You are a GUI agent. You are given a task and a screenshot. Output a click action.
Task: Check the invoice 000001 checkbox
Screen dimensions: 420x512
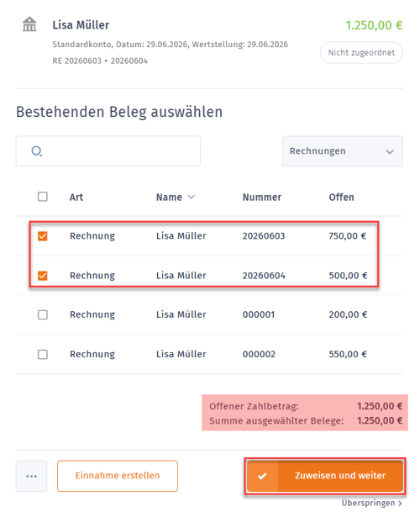point(43,314)
